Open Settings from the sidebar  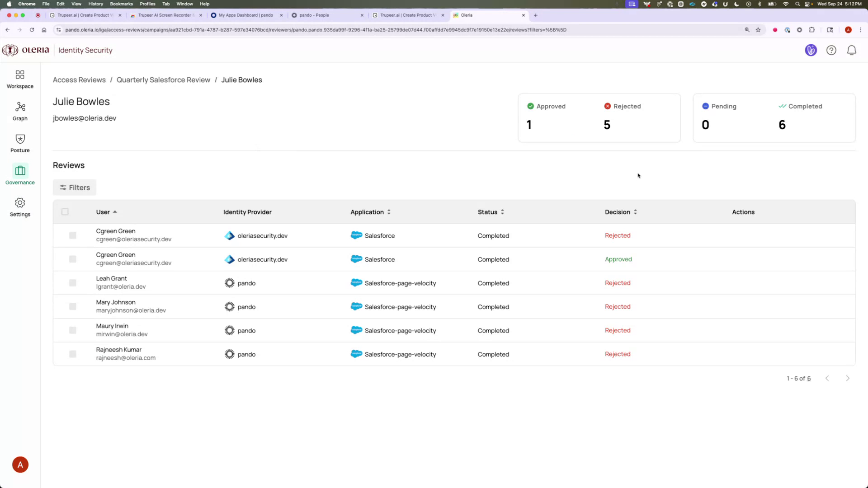19,207
